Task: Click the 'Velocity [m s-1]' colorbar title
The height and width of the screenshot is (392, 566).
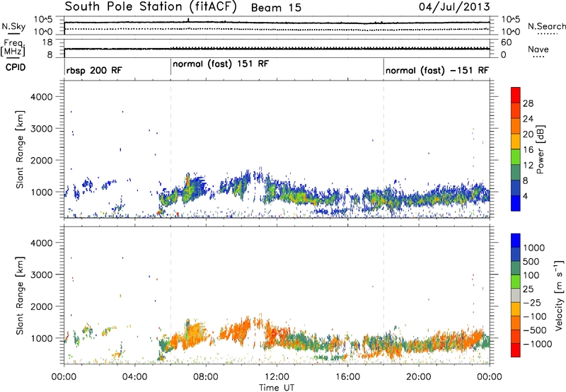Action: tap(559, 295)
